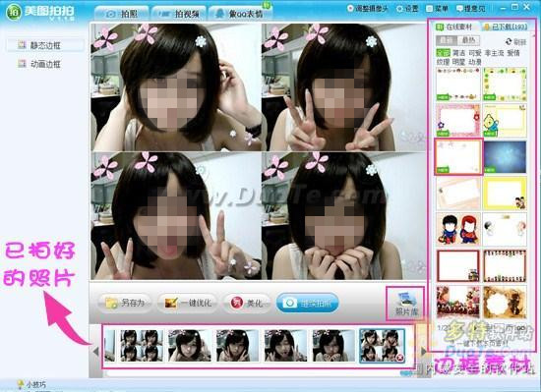Viewport: 541px width, 392px height.
Task: Select the 动画边框 animated frame option
Action: click(44, 64)
